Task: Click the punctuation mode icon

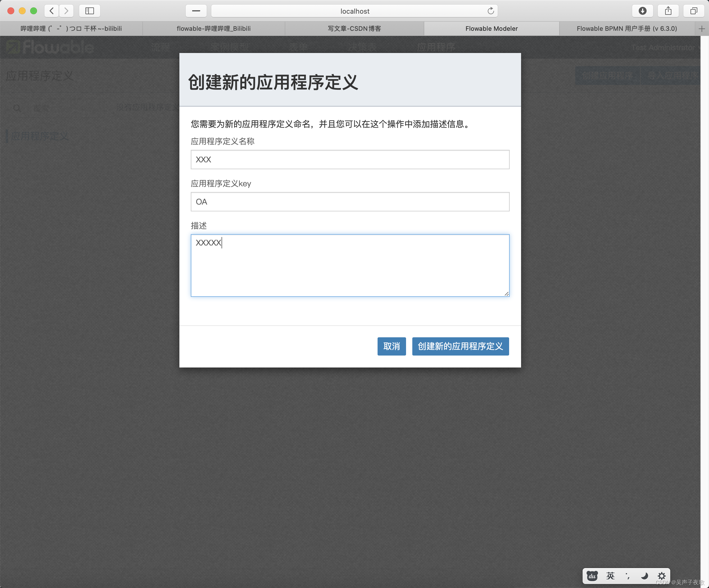Action: pyautogui.click(x=627, y=576)
